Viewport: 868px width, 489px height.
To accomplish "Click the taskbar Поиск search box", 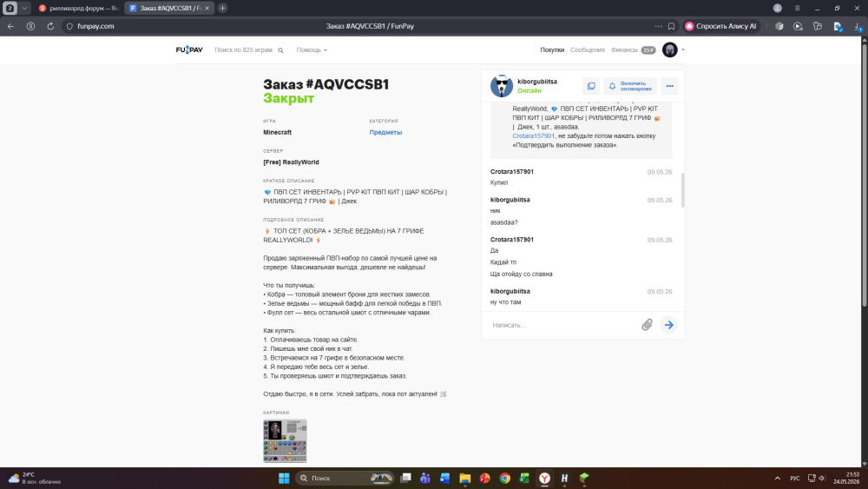I will click(x=345, y=479).
